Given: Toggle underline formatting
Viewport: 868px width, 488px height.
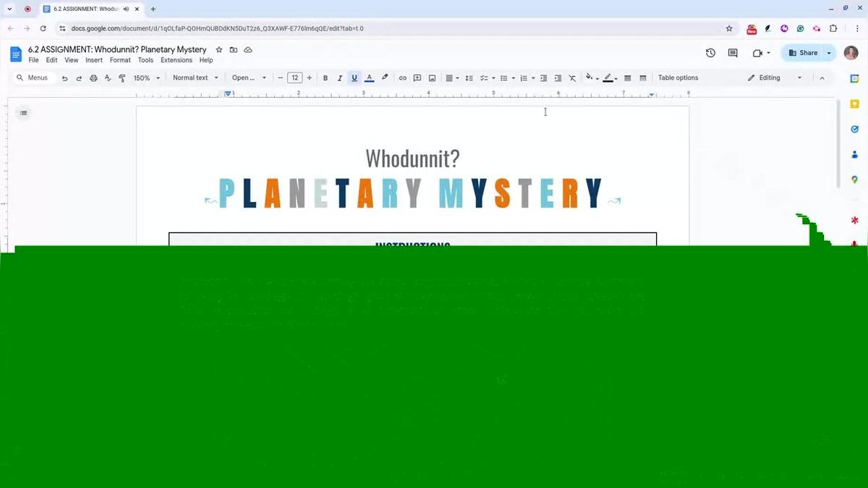Looking at the screenshot, I should pos(354,77).
